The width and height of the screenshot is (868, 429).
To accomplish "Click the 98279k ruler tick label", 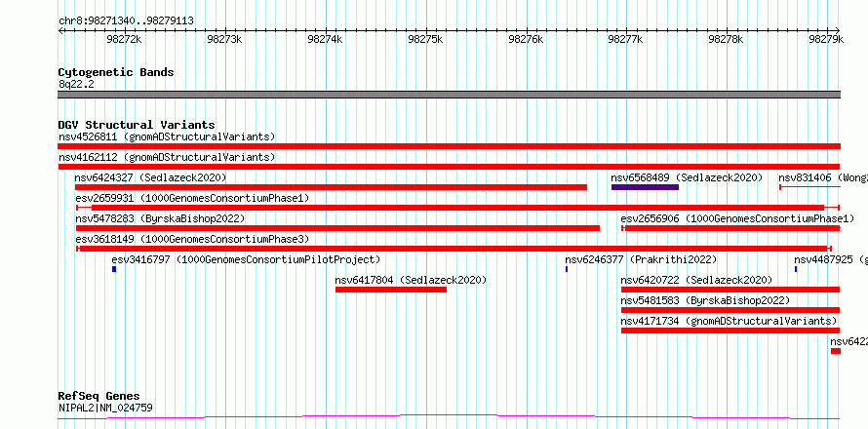I will coord(826,39).
